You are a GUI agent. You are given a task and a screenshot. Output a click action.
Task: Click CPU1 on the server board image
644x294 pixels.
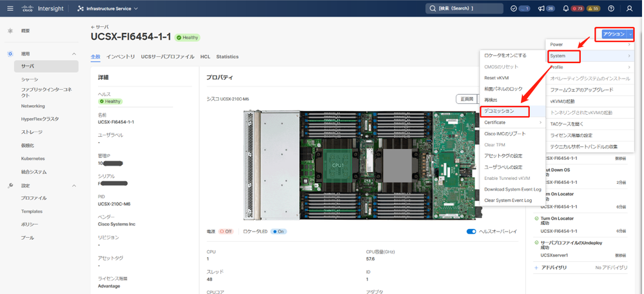(338, 164)
